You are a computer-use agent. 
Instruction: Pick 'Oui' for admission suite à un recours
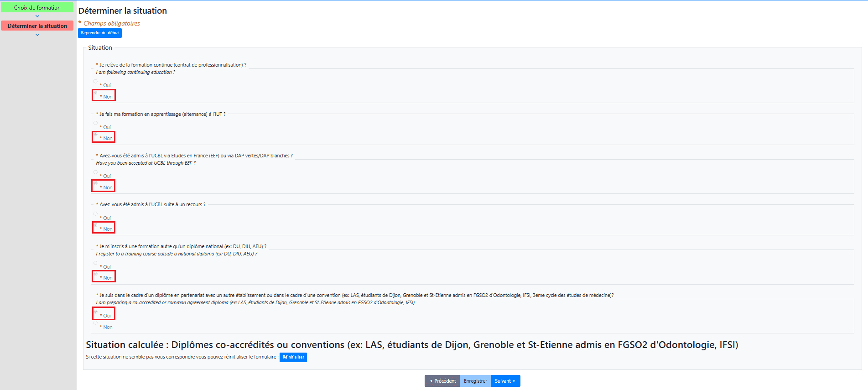(x=96, y=214)
